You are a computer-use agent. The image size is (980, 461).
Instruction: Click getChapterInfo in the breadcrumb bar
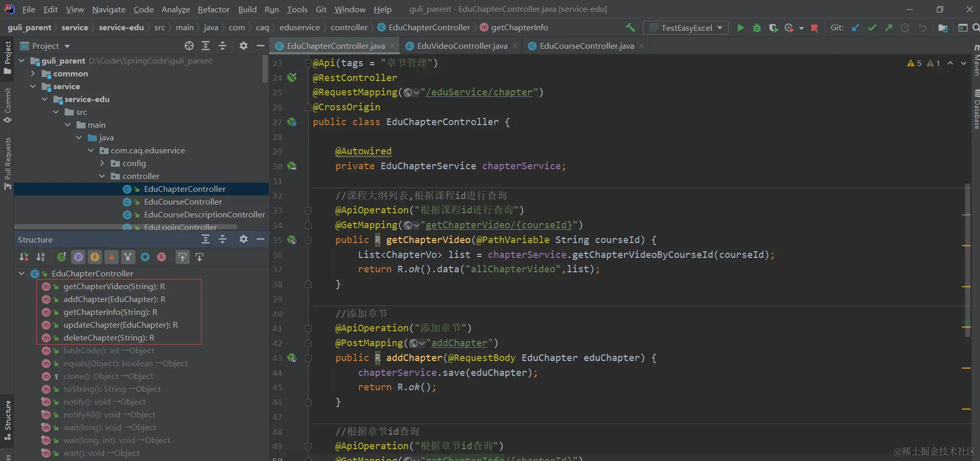[x=519, y=27]
